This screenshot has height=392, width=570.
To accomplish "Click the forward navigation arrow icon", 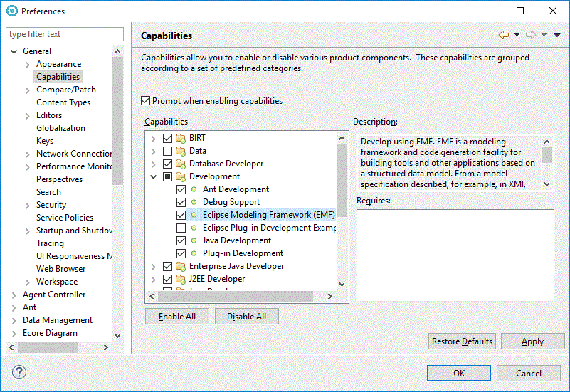I will [x=530, y=35].
